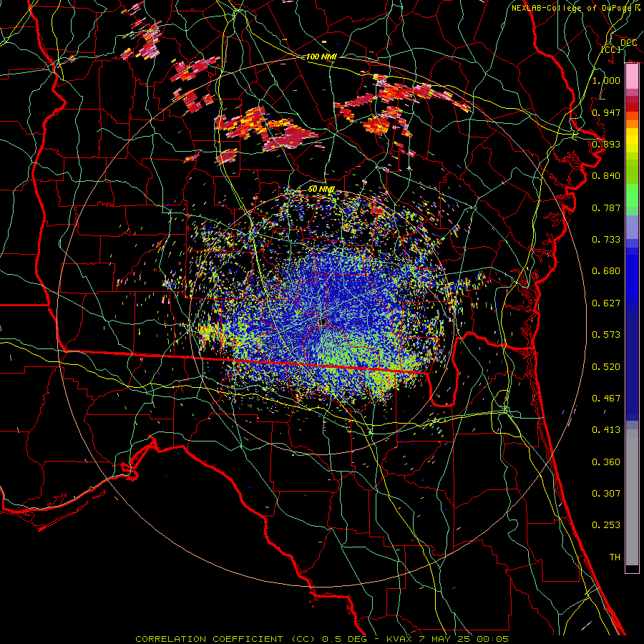Click the 100 NMI range ring label
Image resolution: width=644 pixels, height=644 pixels.
point(321,57)
